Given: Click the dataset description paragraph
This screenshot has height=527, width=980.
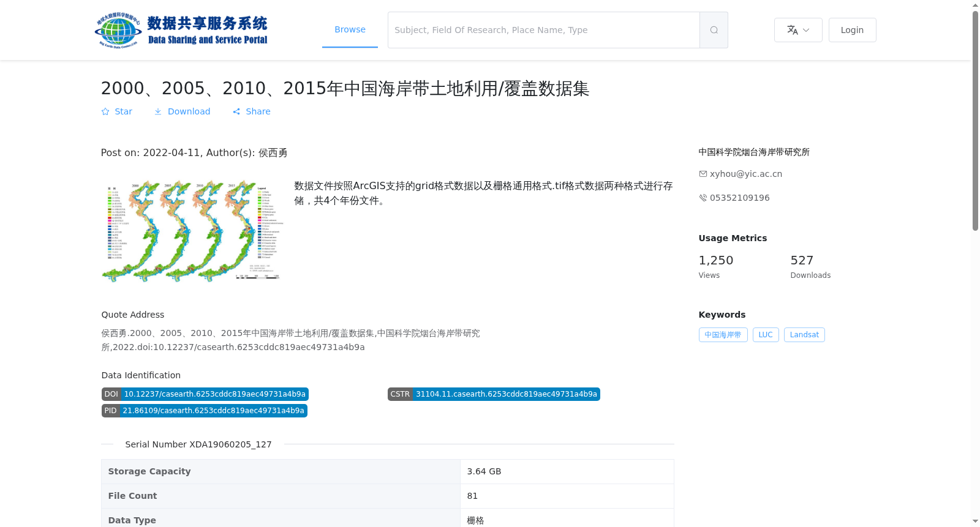Looking at the screenshot, I should point(483,193).
